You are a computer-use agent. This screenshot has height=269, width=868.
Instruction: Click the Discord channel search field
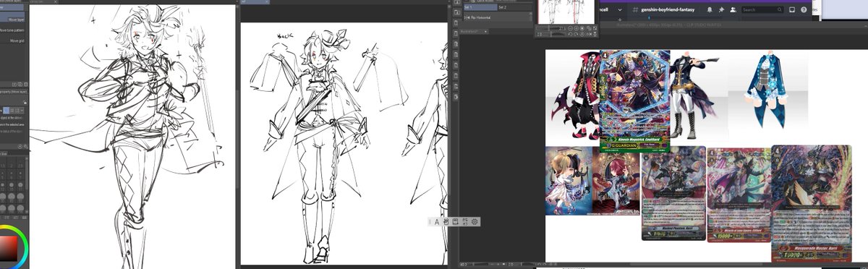pos(762,9)
